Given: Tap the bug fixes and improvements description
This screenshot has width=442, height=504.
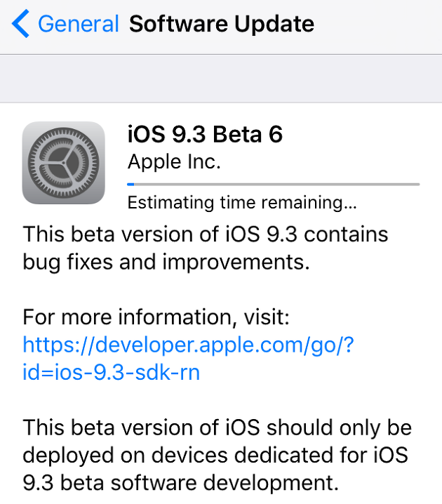Looking at the screenshot, I should point(166,262).
